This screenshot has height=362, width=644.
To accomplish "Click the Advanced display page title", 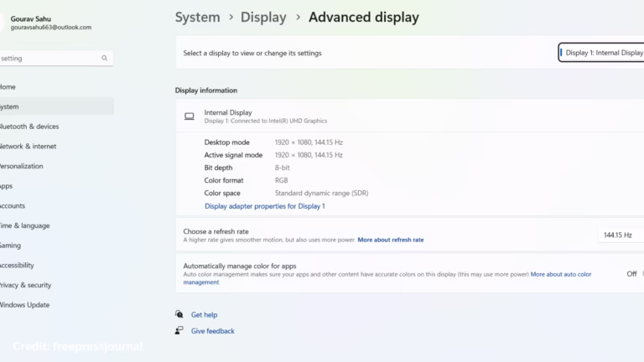I will [x=364, y=18].
